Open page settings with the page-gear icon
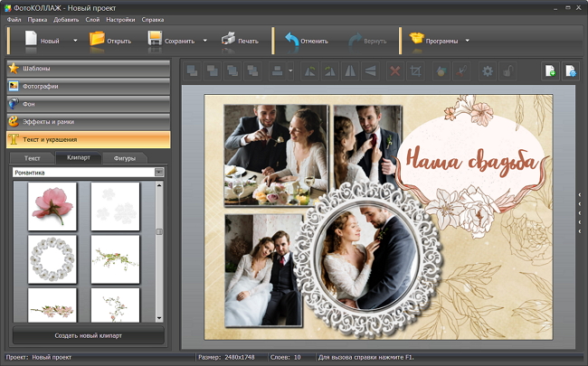 click(x=571, y=70)
